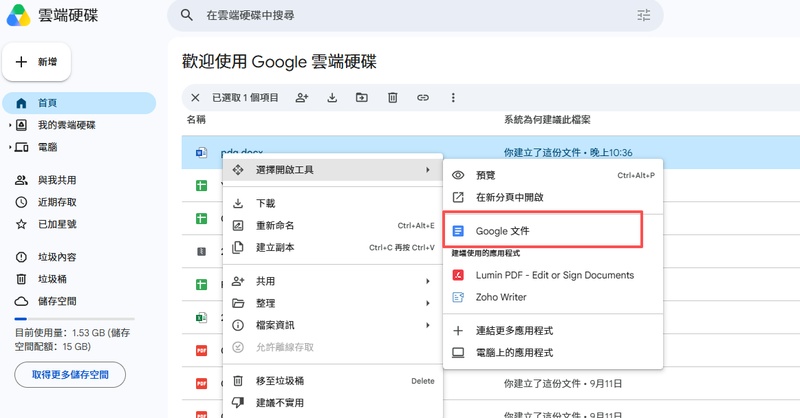Open 垃圾桶 in sidebar
The image size is (800, 418).
click(x=79, y=279)
